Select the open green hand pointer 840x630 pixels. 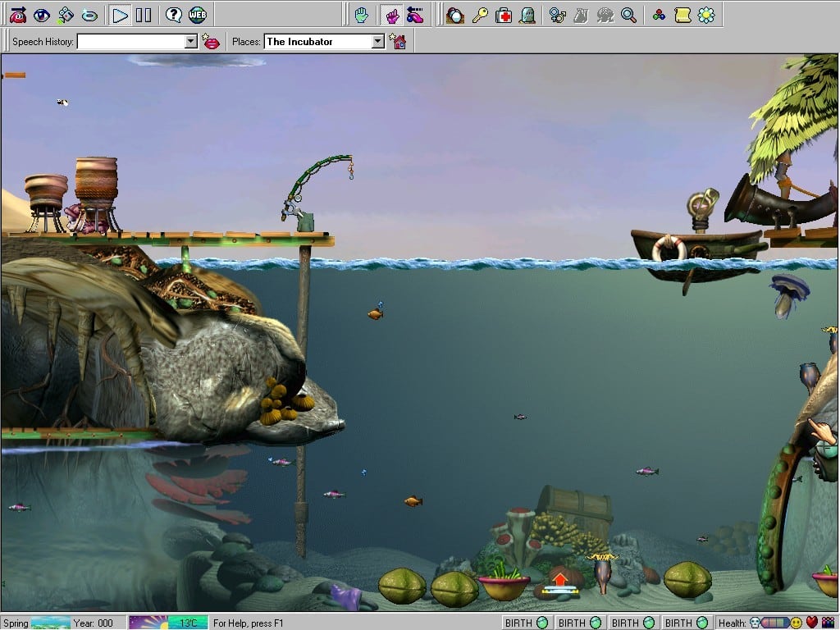coord(361,15)
